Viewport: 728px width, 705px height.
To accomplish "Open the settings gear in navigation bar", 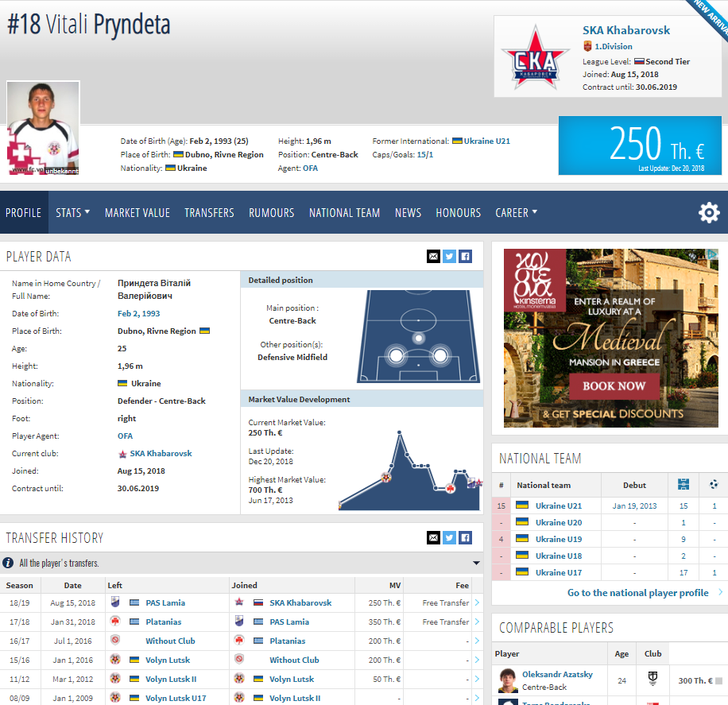I will click(x=708, y=213).
